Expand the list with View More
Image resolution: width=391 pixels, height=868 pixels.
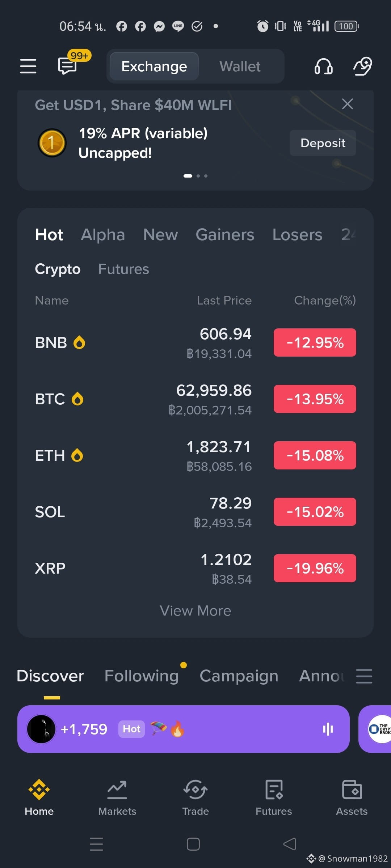pyautogui.click(x=195, y=611)
